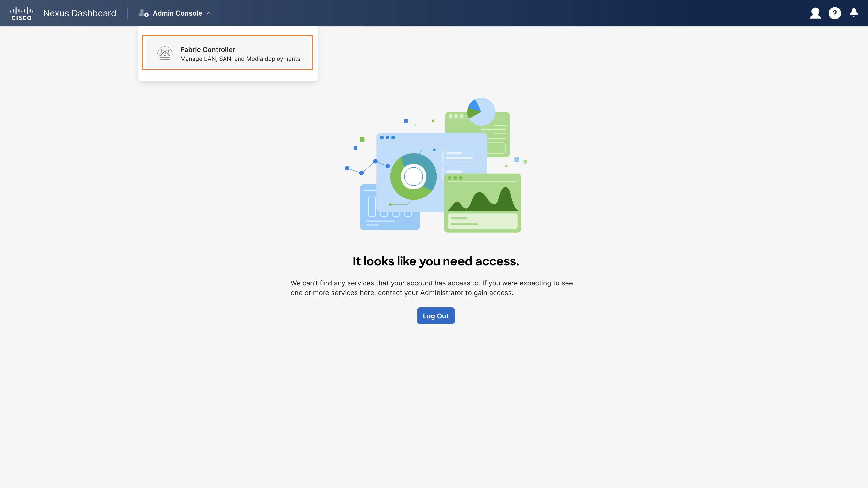Select Fabric Controller from the menu
868x488 pixels.
pos(227,53)
